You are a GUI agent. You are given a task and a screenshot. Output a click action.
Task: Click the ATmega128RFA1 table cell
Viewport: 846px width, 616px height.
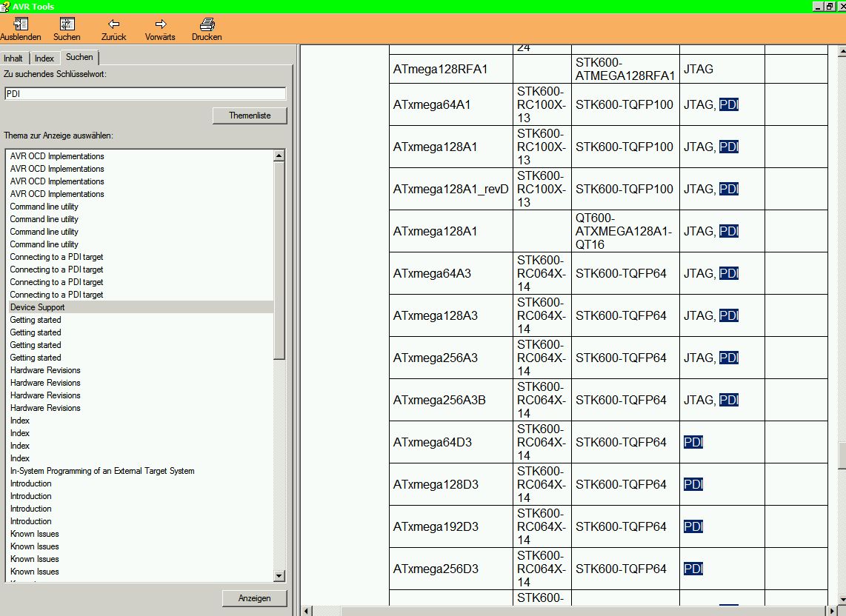(450, 69)
